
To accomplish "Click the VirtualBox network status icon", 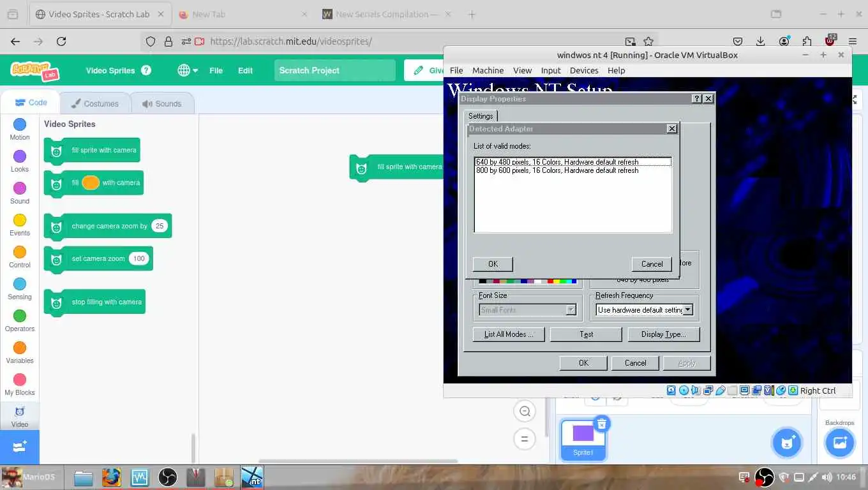I will point(708,390).
